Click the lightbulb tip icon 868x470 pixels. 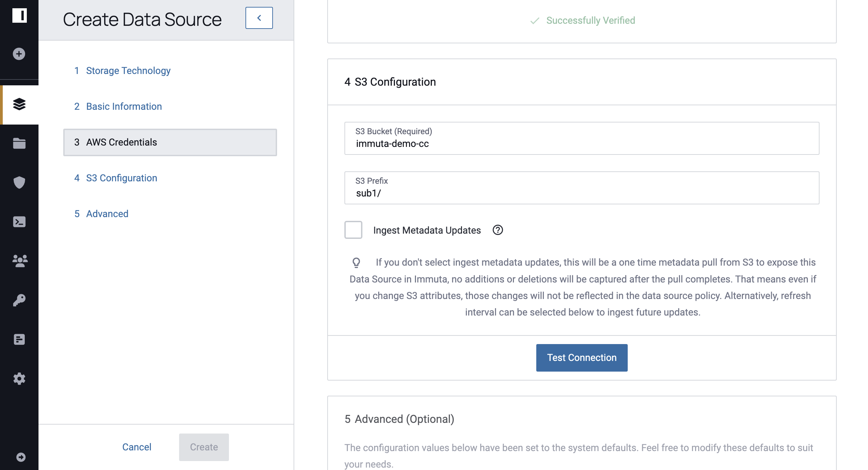(356, 263)
